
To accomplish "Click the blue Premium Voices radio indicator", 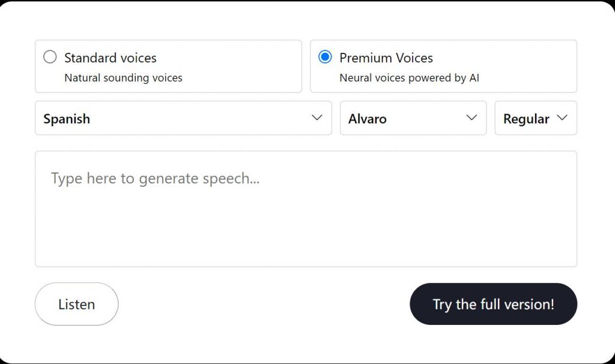I will [325, 57].
